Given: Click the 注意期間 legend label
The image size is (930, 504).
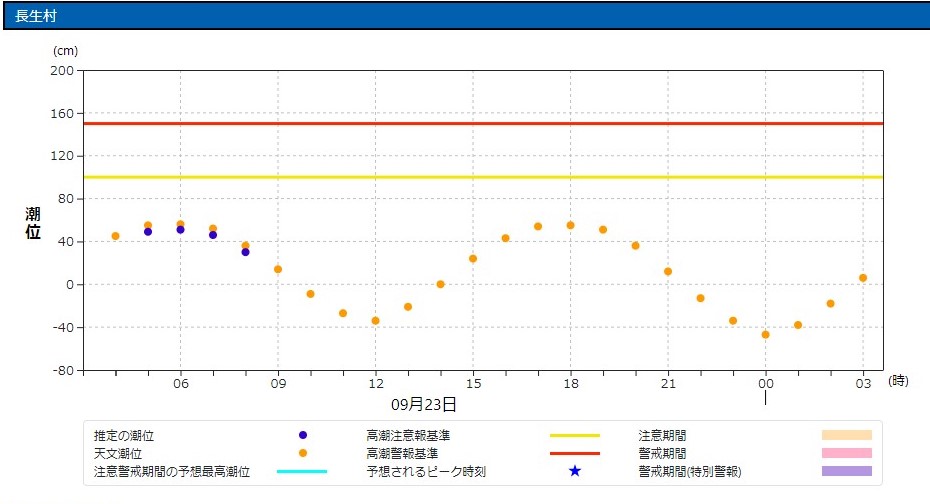Looking at the screenshot, I should [x=663, y=436].
